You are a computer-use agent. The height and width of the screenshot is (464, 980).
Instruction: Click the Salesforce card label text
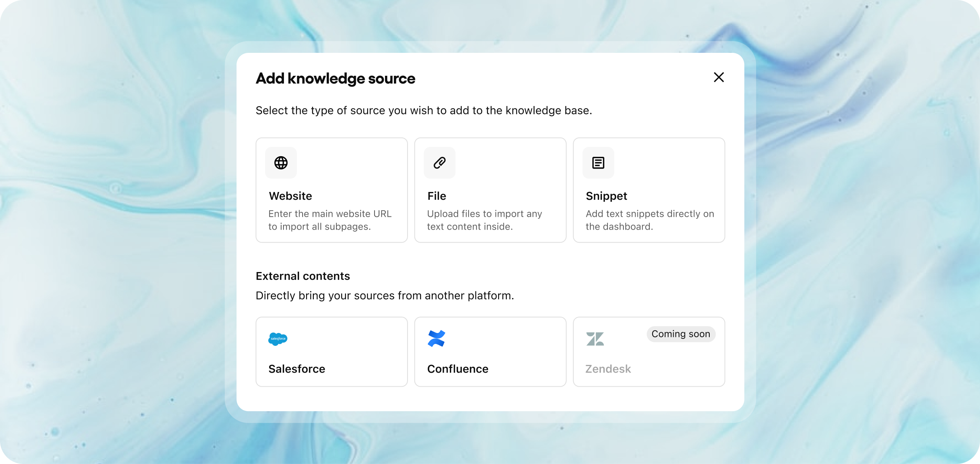click(x=296, y=369)
